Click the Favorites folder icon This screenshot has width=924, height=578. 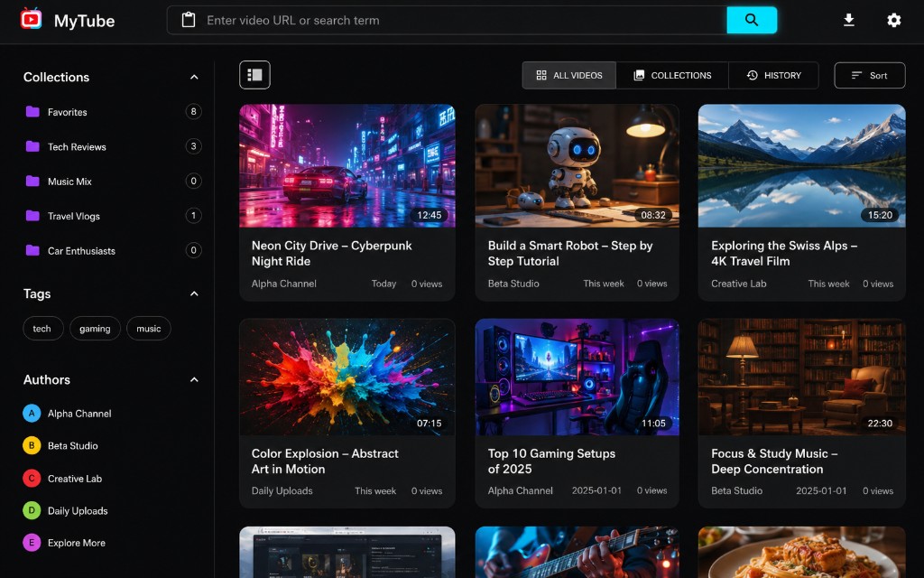(x=33, y=111)
